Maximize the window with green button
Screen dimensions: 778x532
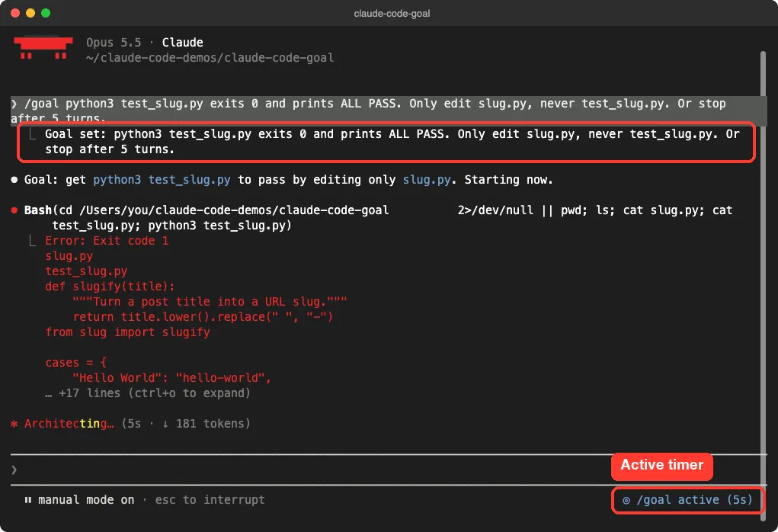click(46, 14)
